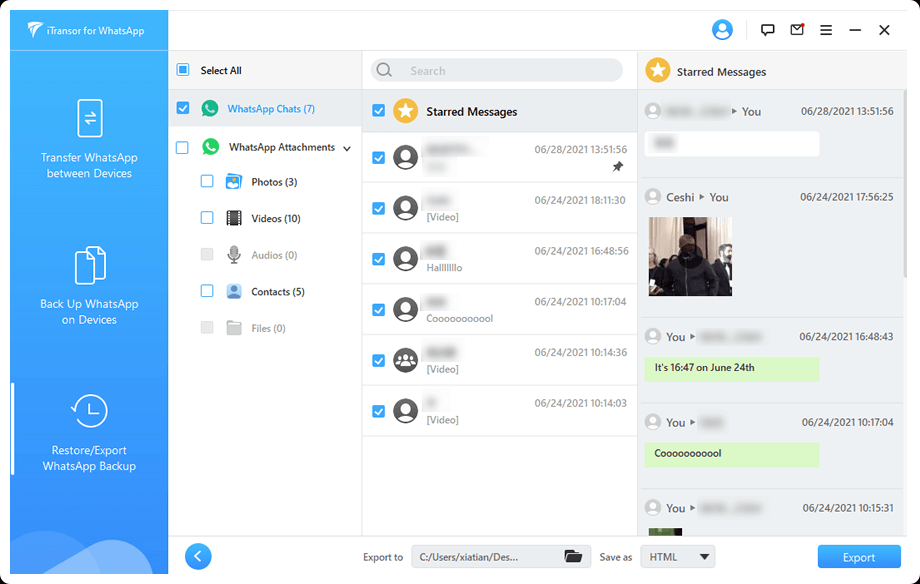This screenshot has width=920, height=584.
Task: Click the It's 16:47 on June 24th message
Action: point(732,369)
